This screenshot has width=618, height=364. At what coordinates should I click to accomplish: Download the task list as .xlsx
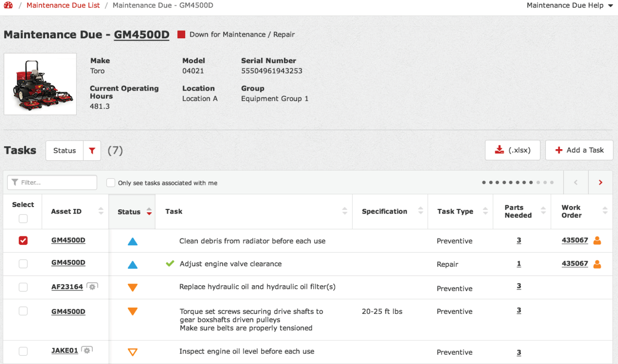512,150
